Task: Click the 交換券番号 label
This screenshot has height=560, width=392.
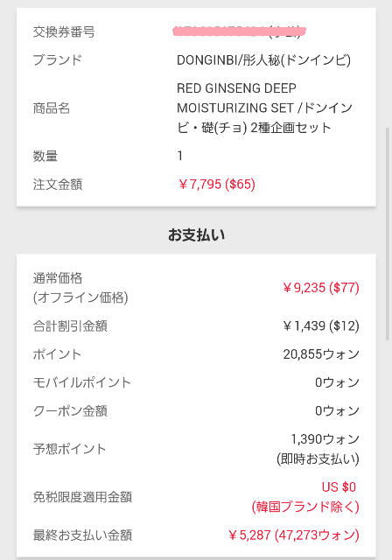Action: (64, 31)
